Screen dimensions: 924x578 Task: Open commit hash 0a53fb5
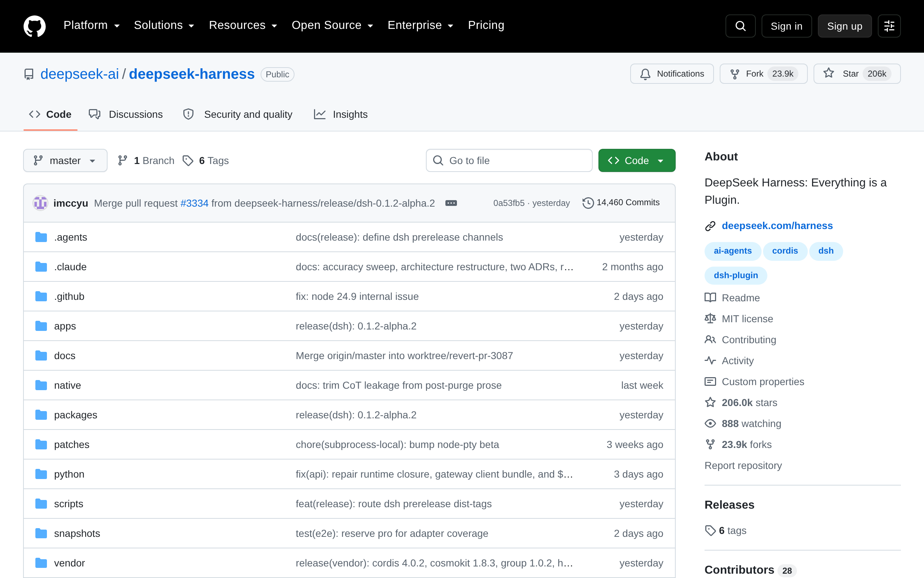[x=509, y=203]
